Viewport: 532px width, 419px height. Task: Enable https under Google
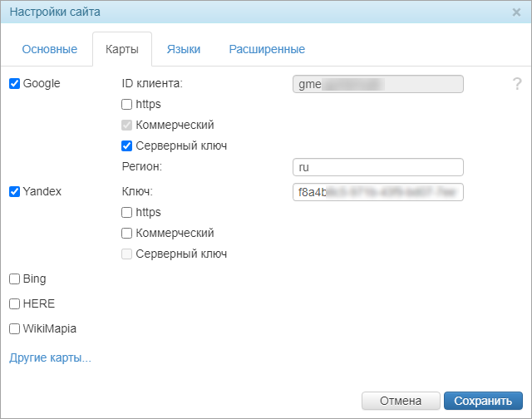point(126,105)
